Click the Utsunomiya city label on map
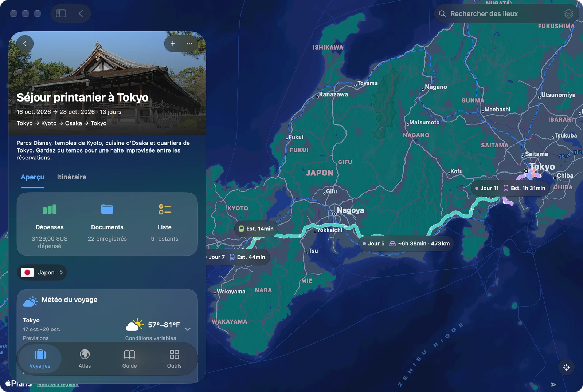This screenshot has width=583, height=392. (558, 95)
